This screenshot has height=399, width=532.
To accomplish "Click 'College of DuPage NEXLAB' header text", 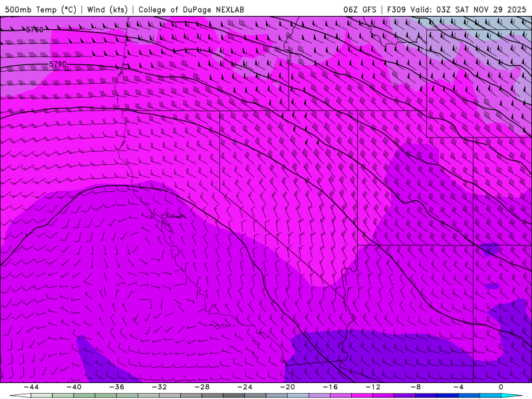I will tap(191, 9).
